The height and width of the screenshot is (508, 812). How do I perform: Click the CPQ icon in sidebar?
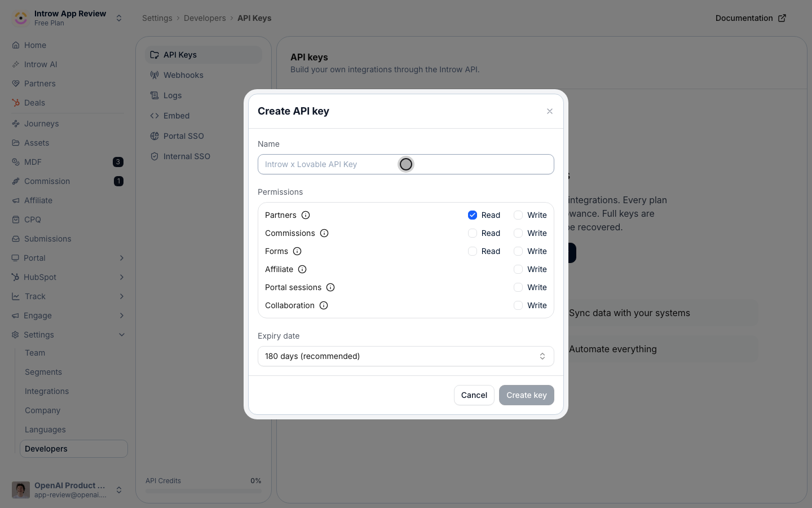16,220
